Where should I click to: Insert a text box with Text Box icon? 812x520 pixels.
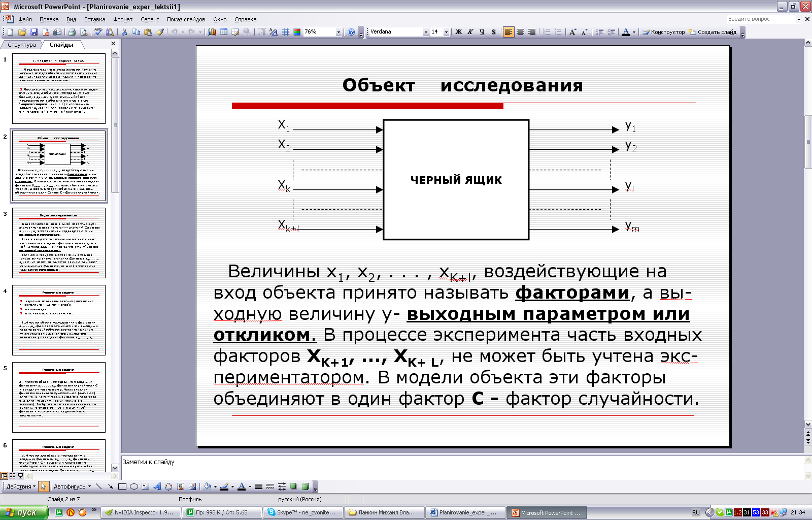click(145, 486)
